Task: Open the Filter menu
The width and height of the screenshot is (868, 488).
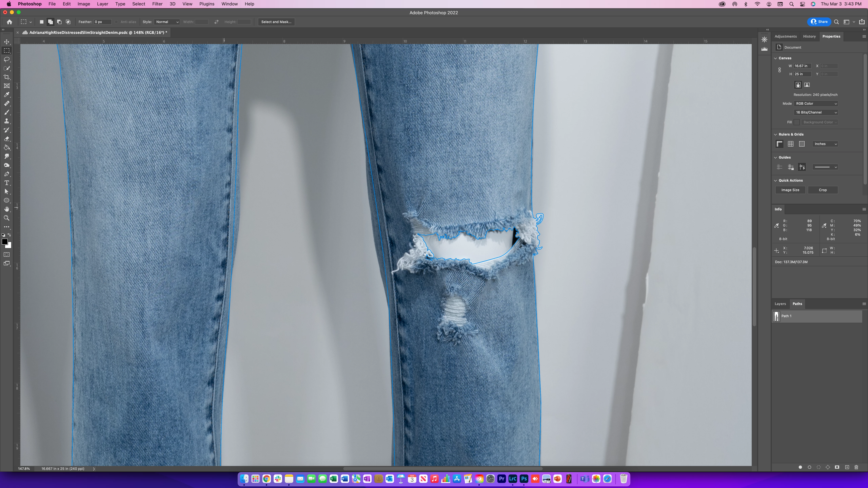Action: click(x=157, y=4)
